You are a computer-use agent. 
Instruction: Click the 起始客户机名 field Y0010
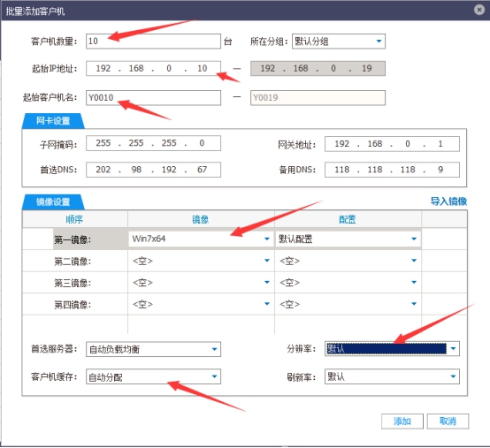(x=153, y=98)
